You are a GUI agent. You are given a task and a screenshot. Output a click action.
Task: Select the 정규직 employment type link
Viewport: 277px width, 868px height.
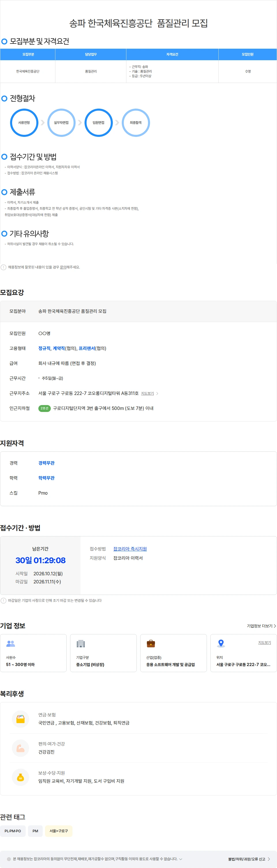(44, 348)
